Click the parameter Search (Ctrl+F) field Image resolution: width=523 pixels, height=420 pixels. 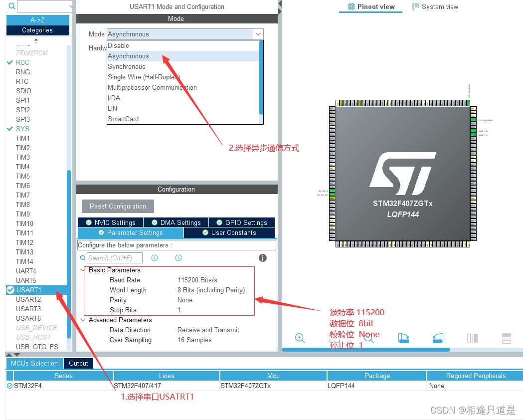tap(115, 258)
